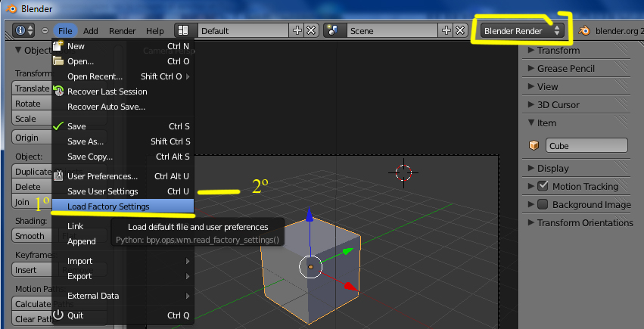The image size is (644, 329).
Task: Click the Cube name field
Action: [586, 146]
